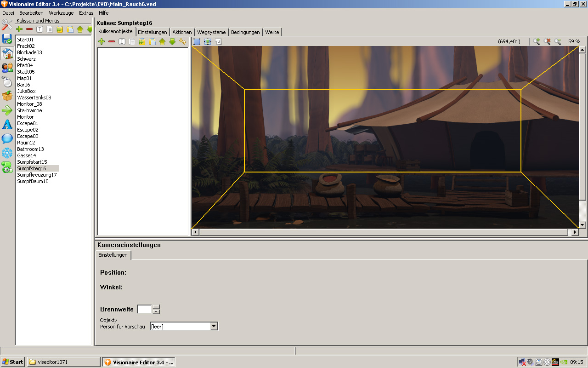Viewport: 588px width, 368px height.
Task: Open the Datei menu
Action: [x=8, y=13]
